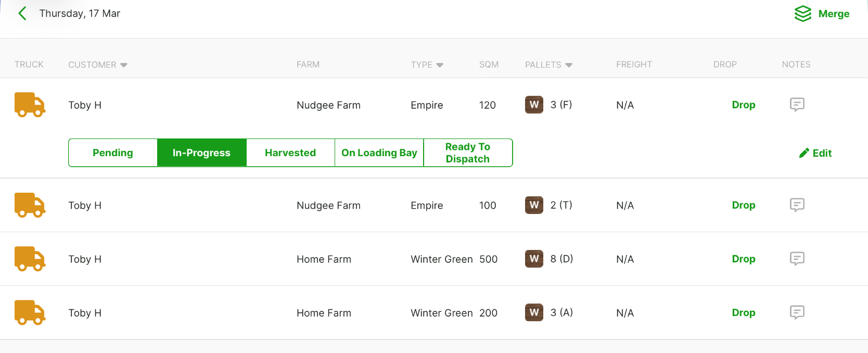Image resolution: width=868 pixels, height=353 pixels.
Task: Click the Merge layers icon
Action: (803, 14)
